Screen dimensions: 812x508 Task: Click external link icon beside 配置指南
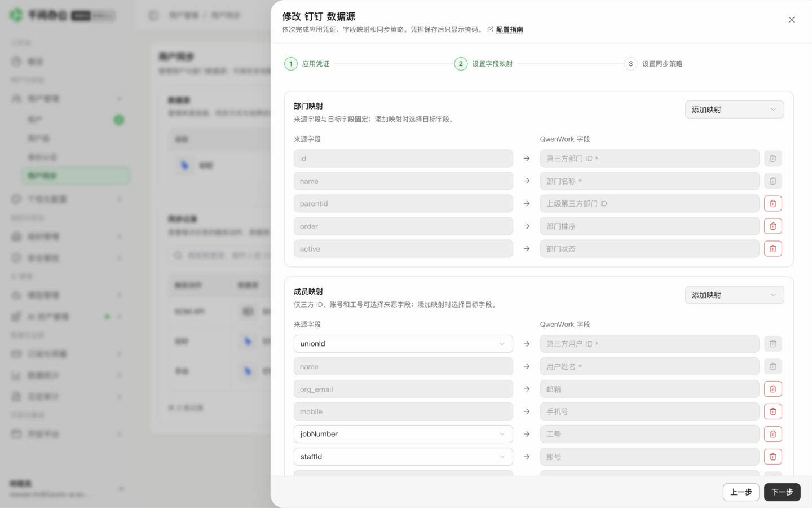[x=490, y=29]
